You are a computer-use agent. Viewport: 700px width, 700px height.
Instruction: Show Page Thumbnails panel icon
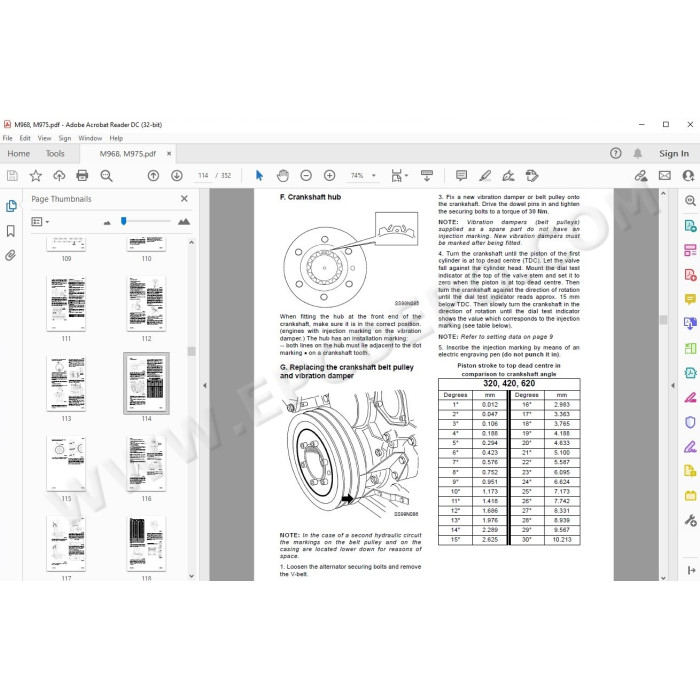(x=11, y=206)
